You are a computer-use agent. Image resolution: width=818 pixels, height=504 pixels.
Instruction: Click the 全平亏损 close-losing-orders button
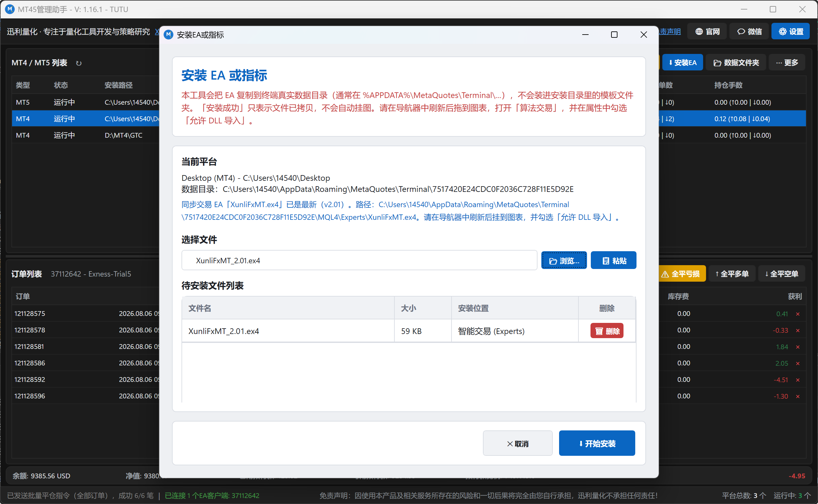tap(682, 274)
